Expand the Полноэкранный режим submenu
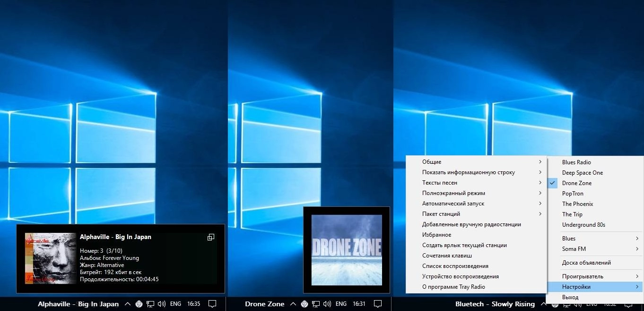Screen dimensions: 644x311 coord(476,193)
